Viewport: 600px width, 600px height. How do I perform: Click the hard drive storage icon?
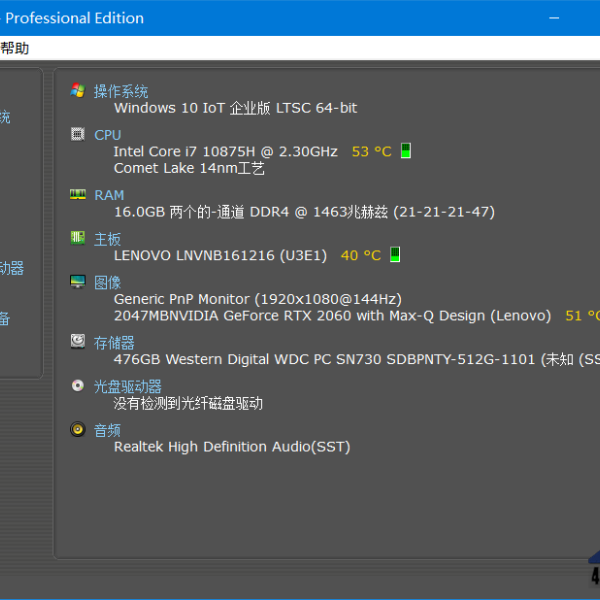[78, 341]
